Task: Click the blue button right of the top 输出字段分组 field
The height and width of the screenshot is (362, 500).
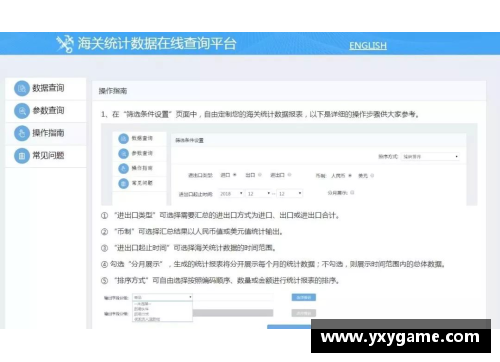Action: tap(304, 297)
